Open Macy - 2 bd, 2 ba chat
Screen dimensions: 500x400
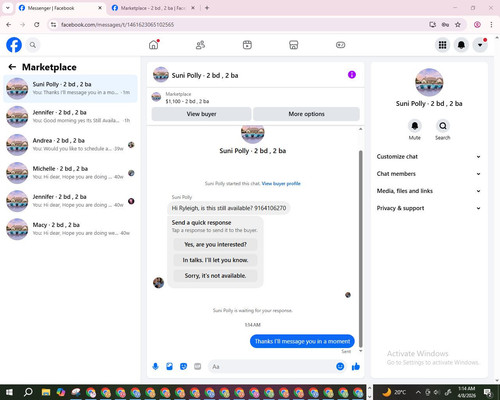point(70,229)
